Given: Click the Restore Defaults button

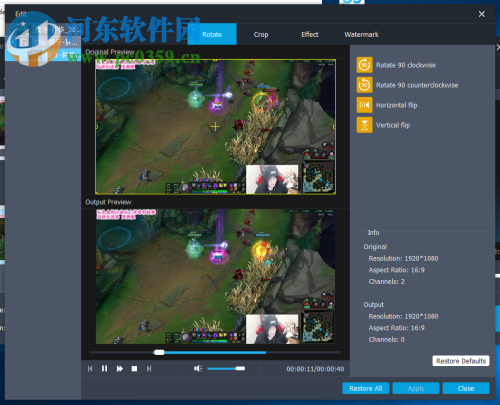Looking at the screenshot, I should (461, 361).
